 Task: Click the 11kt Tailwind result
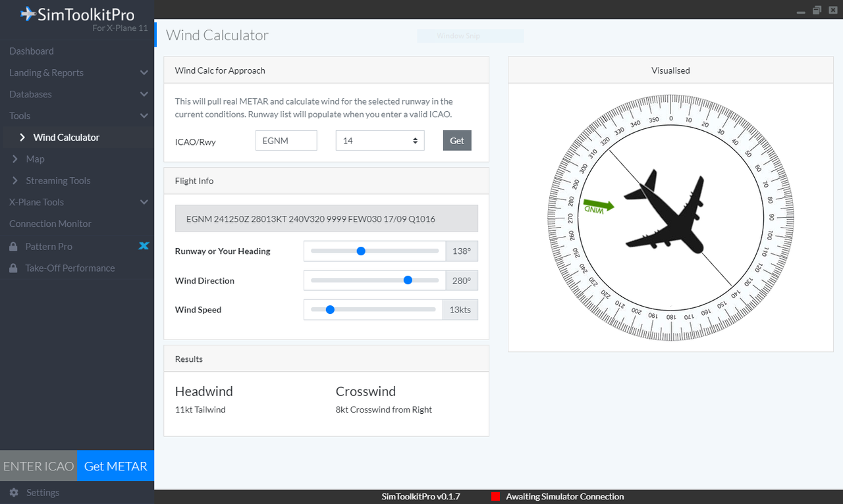click(200, 409)
